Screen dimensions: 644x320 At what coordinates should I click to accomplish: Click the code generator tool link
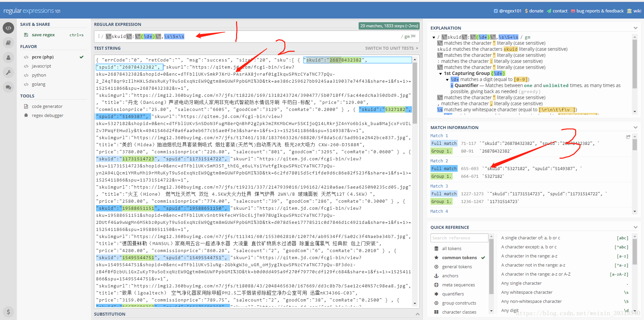coord(47,106)
